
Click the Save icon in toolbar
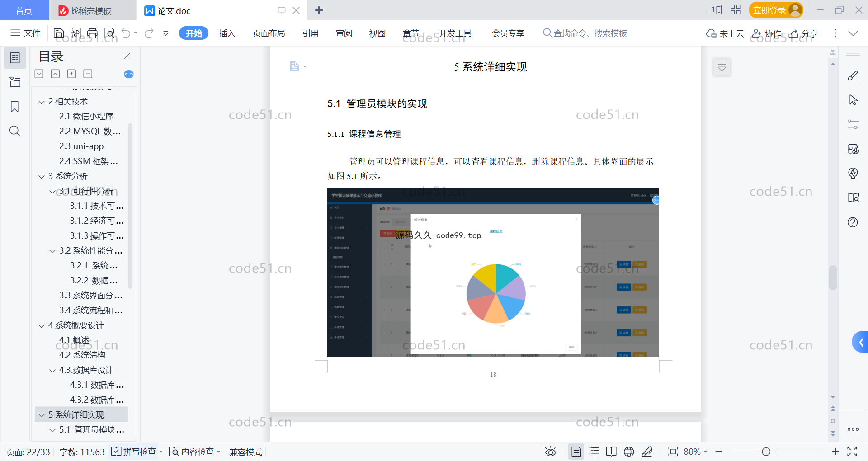tap(59, 33)
